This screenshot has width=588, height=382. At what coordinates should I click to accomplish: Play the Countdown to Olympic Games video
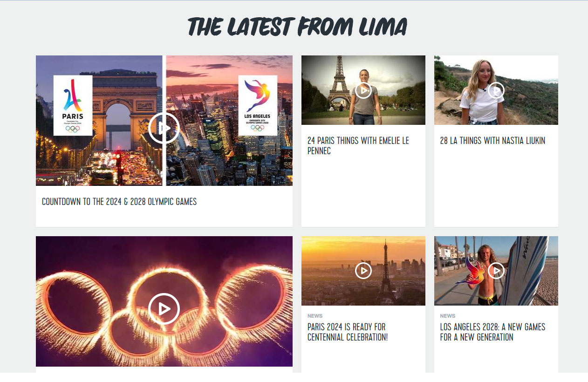click(x=164, y=128)
